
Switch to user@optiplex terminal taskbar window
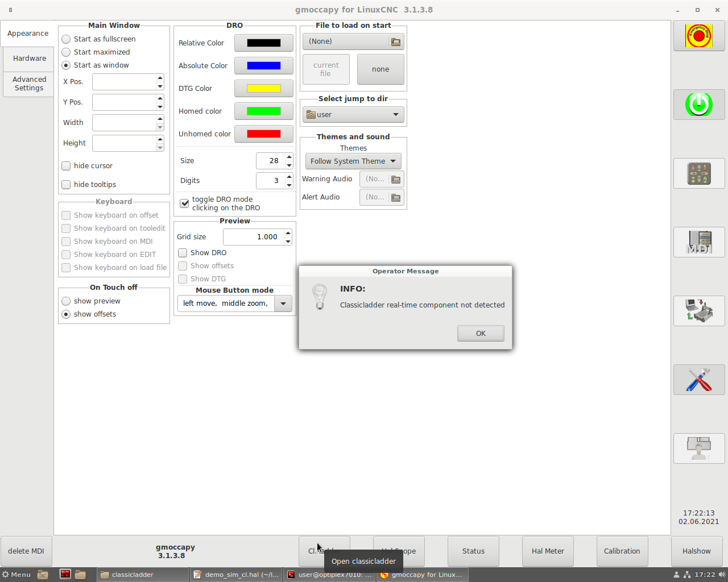click(329, 575)
